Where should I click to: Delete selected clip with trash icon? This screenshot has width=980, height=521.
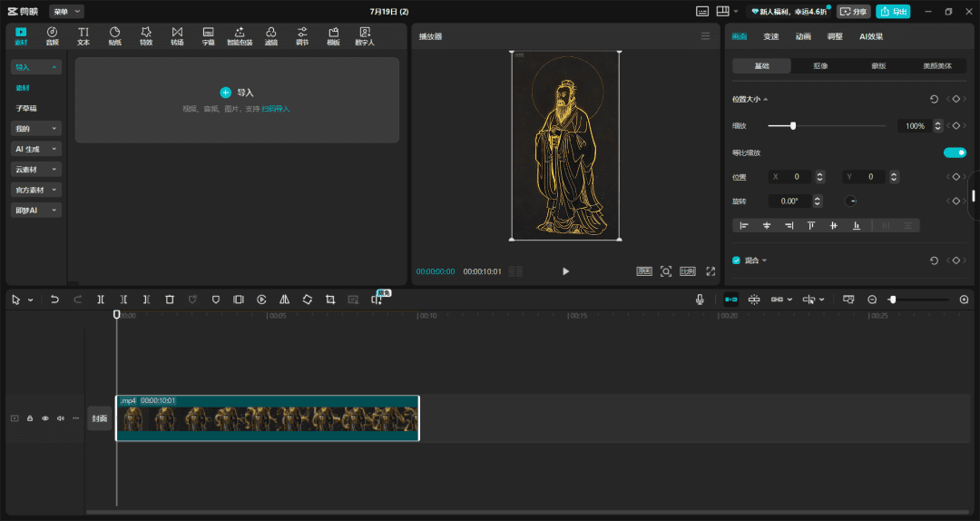click(x=170, y=300)
